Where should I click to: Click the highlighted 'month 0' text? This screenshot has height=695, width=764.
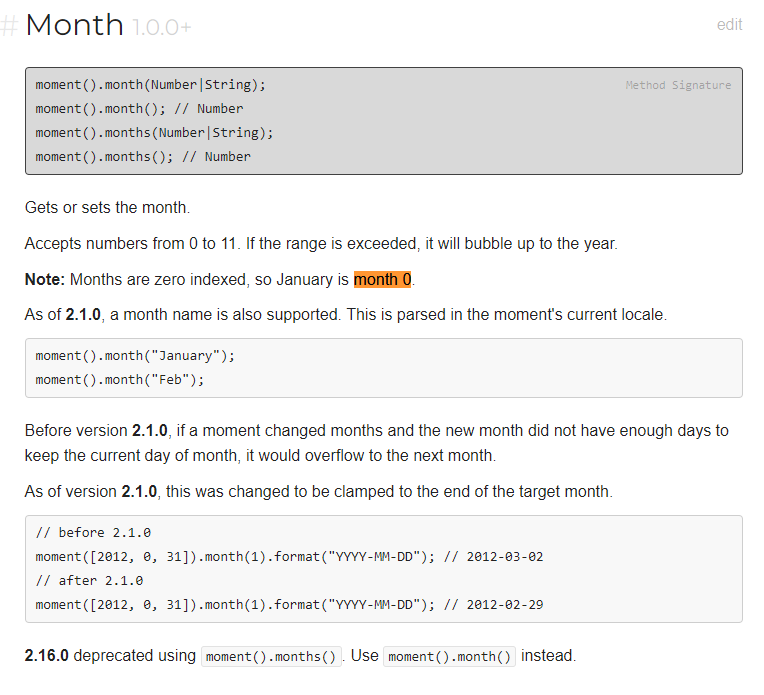pos(382,279)
